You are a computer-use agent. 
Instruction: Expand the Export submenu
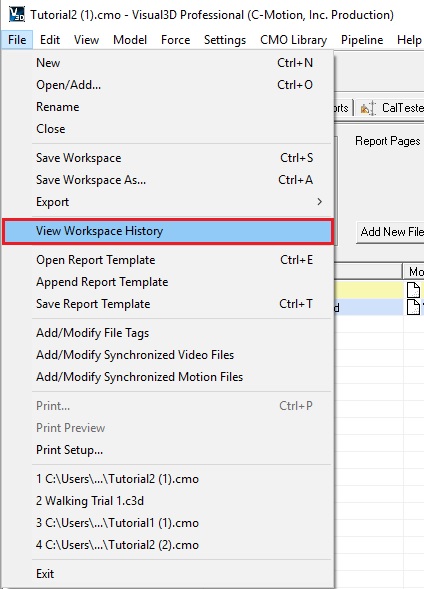(168, 202)
